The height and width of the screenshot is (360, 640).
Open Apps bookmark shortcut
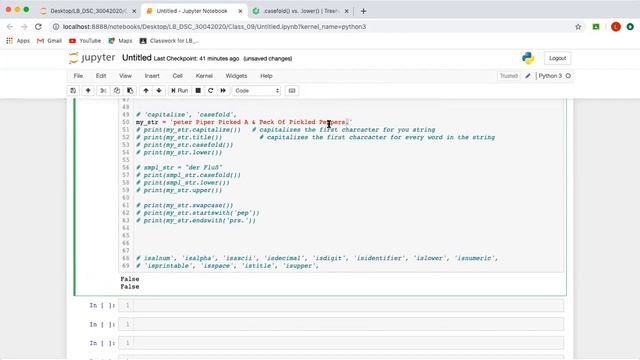click(18, 41)
